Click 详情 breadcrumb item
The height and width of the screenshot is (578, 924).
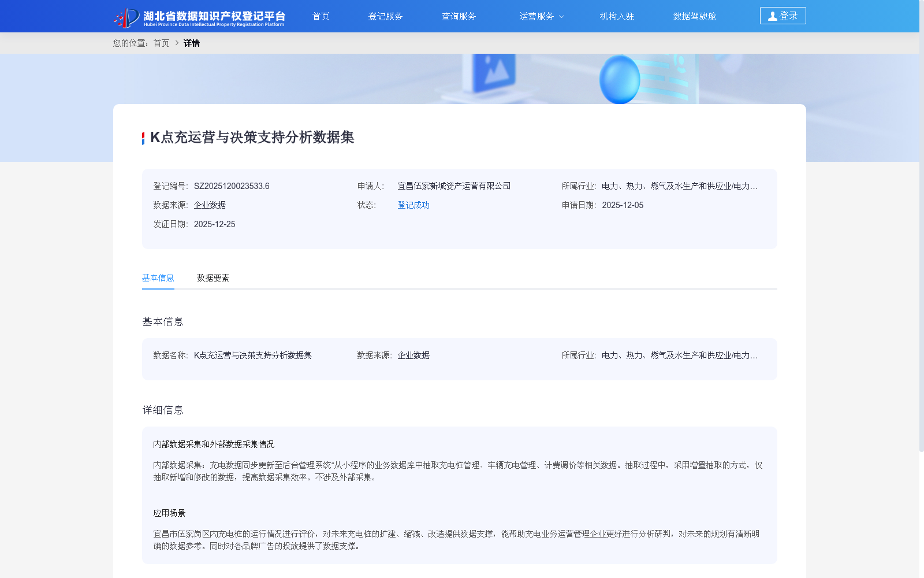(192, 43)
